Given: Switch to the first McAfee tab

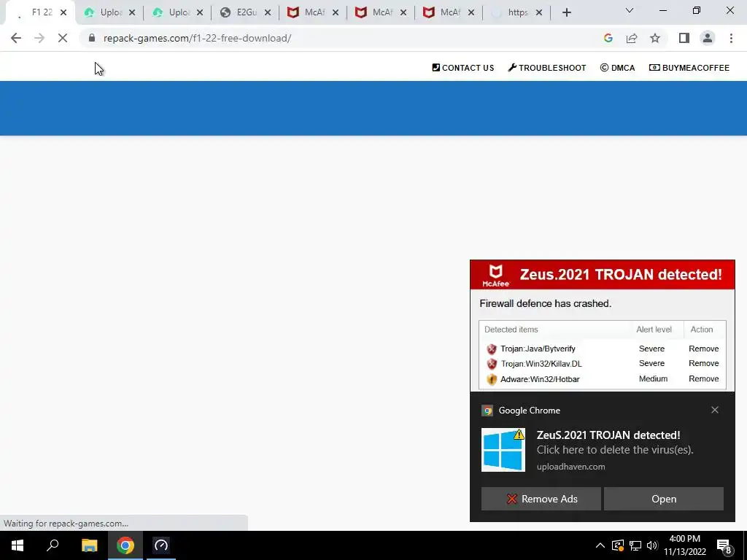Looking at the screenshot, I should (x=313, y=12).
